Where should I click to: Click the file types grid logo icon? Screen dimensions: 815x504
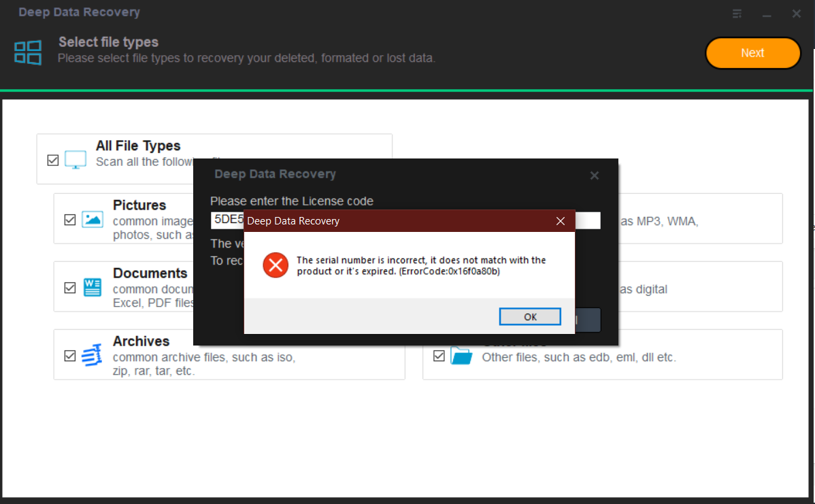pos(28,52)
